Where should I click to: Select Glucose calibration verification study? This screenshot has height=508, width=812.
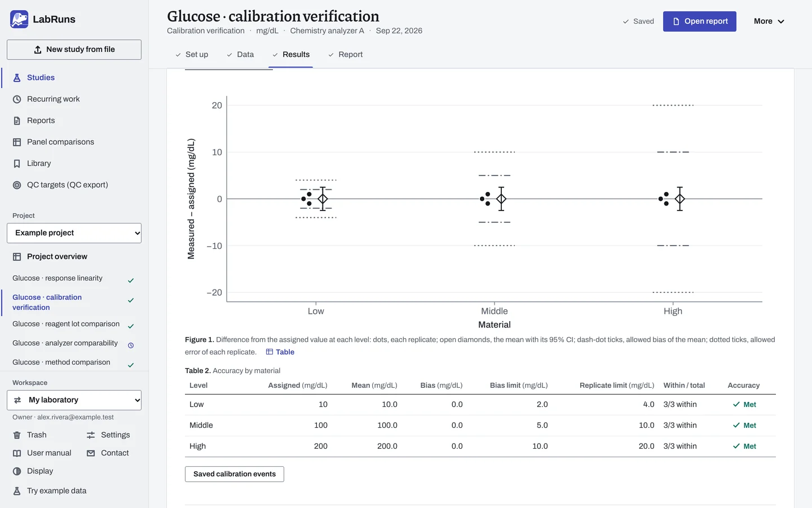(74, 303)
